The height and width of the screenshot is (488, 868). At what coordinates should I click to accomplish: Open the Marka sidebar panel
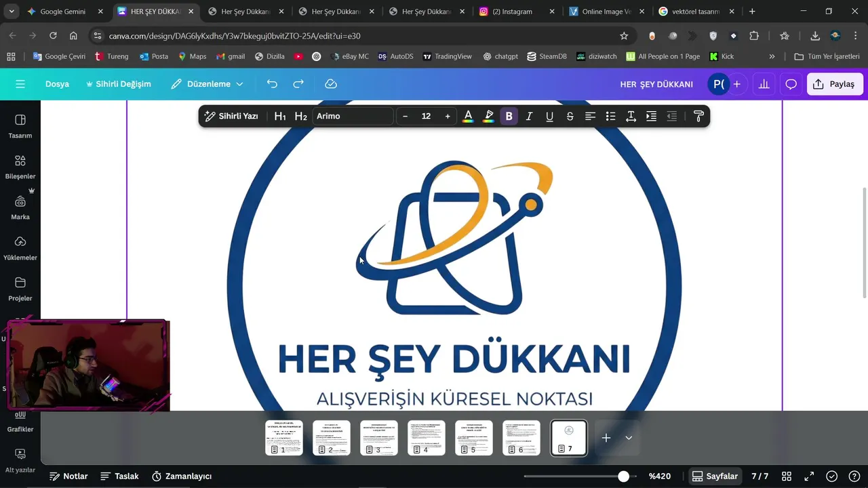click(20, 207)
